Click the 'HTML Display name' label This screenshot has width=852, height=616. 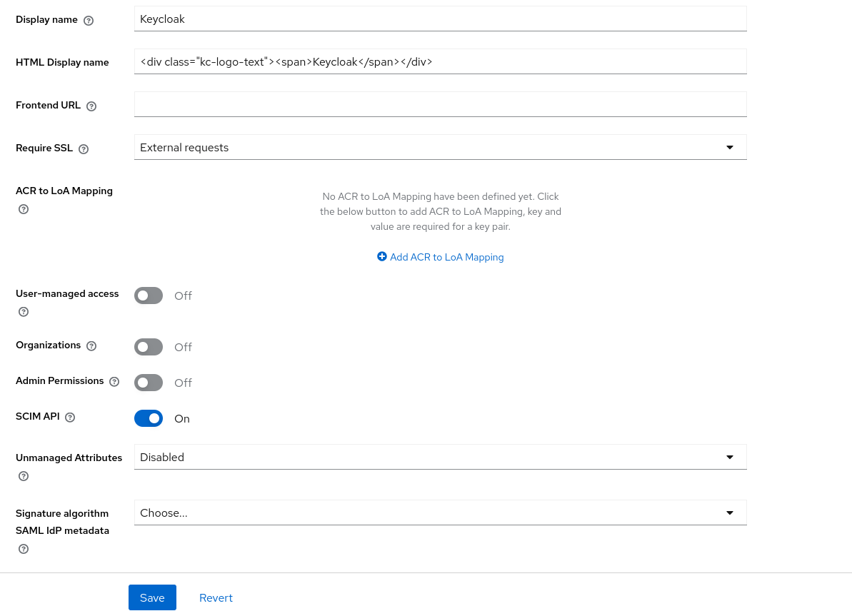point(62,63)
